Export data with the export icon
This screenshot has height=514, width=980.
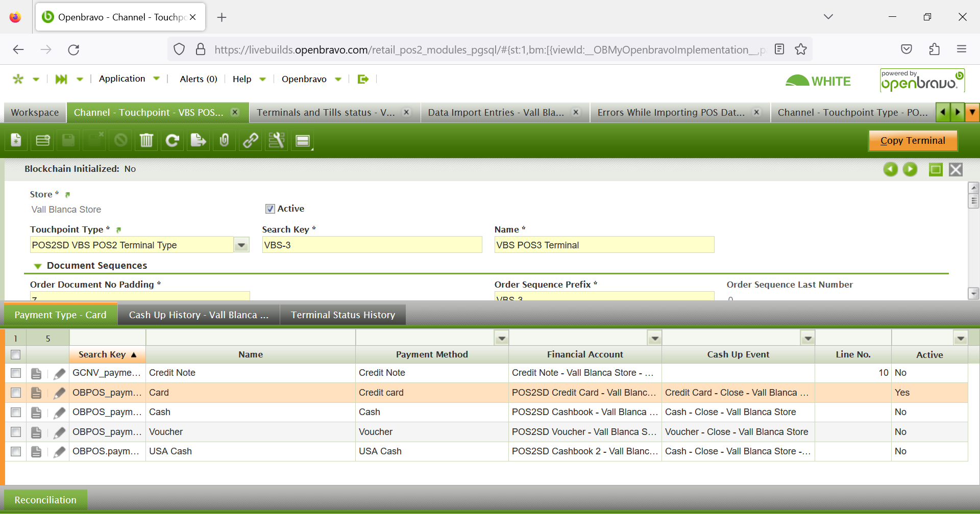click(x=199, y=140)
